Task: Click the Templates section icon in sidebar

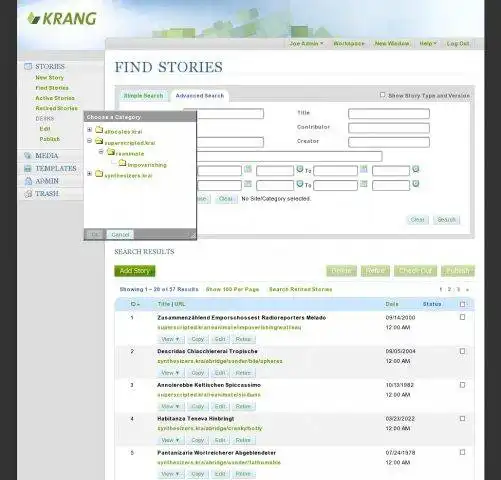Action: point(28,168)
